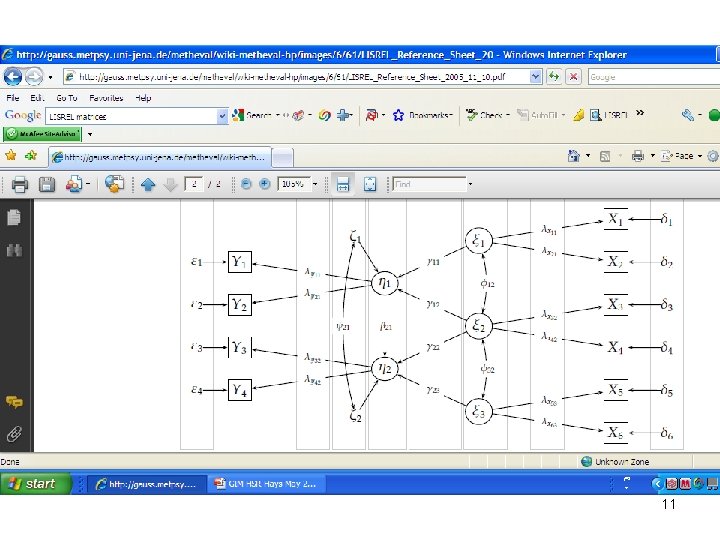Expand the address bar history dropdown
Image resolution: width=720 pixels, height=540 pixels.
(535, 77)
